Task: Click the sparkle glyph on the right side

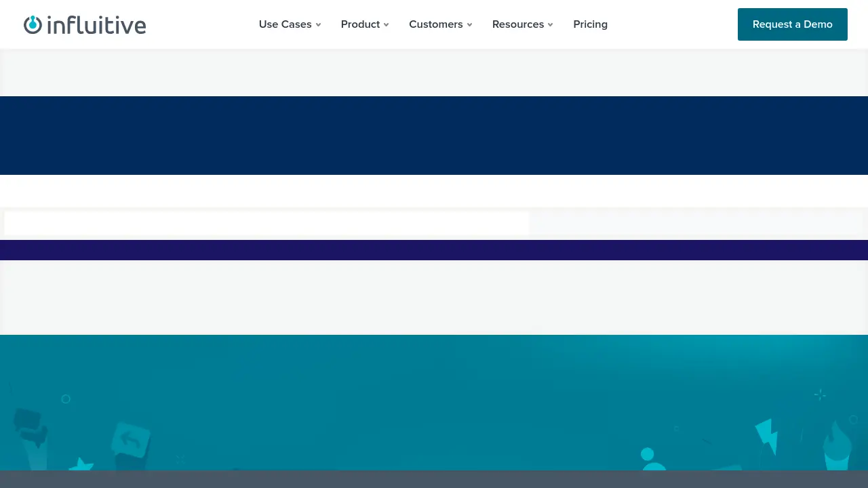Action: [x=820, y=394]
